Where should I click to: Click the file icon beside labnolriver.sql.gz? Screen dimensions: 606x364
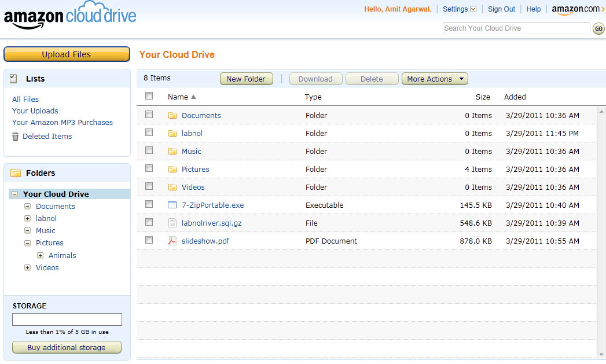(172, 223)
